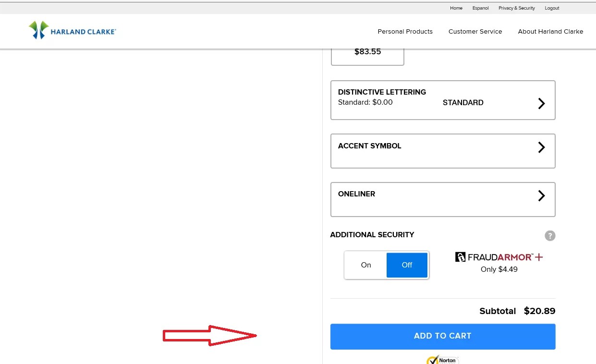Viewport: 596px width, 364px height.
Task: Click the Oneliner heading
Action: [356, 194]
